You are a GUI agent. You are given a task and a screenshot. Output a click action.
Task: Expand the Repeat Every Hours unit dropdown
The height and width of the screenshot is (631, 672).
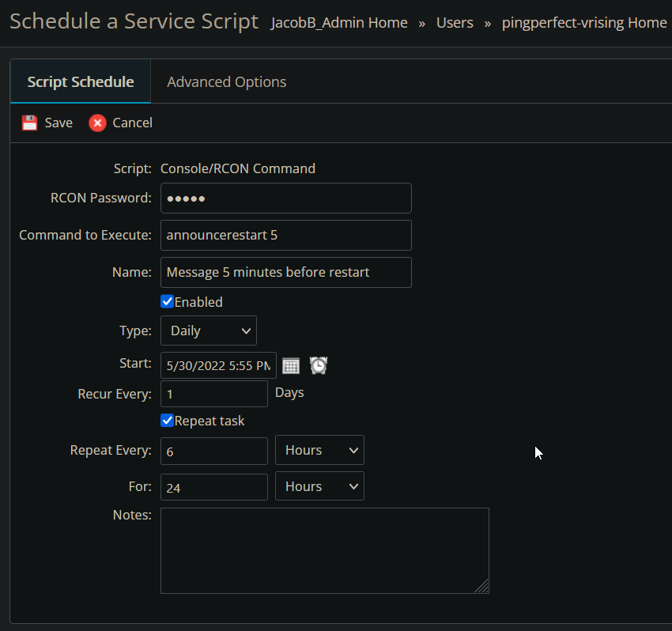[x=319, y=450]
